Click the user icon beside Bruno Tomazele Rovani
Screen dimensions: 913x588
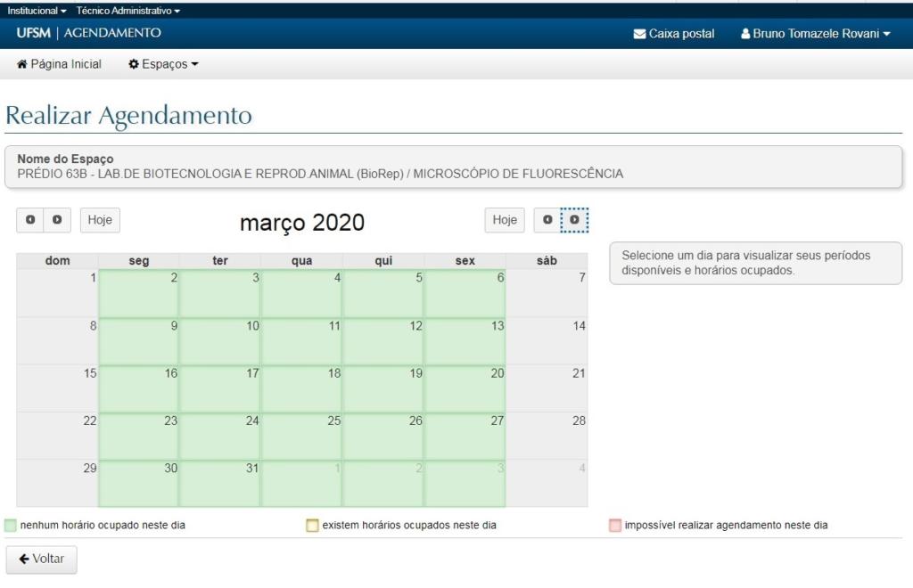(745, 34)
